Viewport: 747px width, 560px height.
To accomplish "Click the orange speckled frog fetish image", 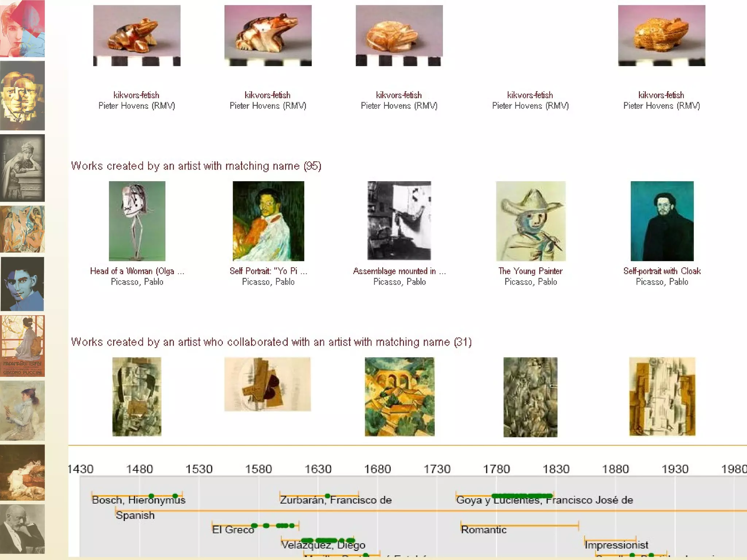I will (x=662, y=35).
